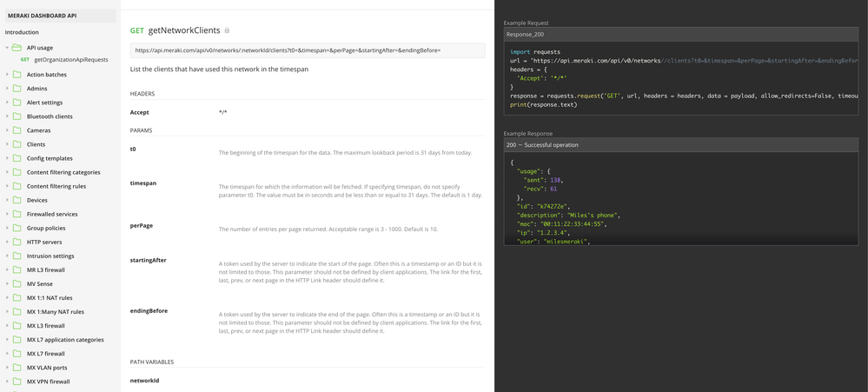Click the getNetworkClients heading title
Screen dimensions: 868x392
tap(184, 30)
